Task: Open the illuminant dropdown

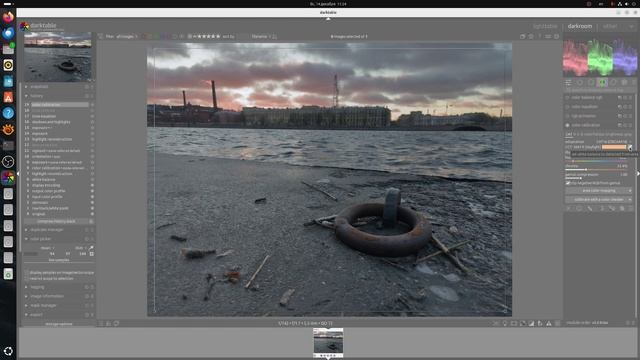Action: coord(599,142)
